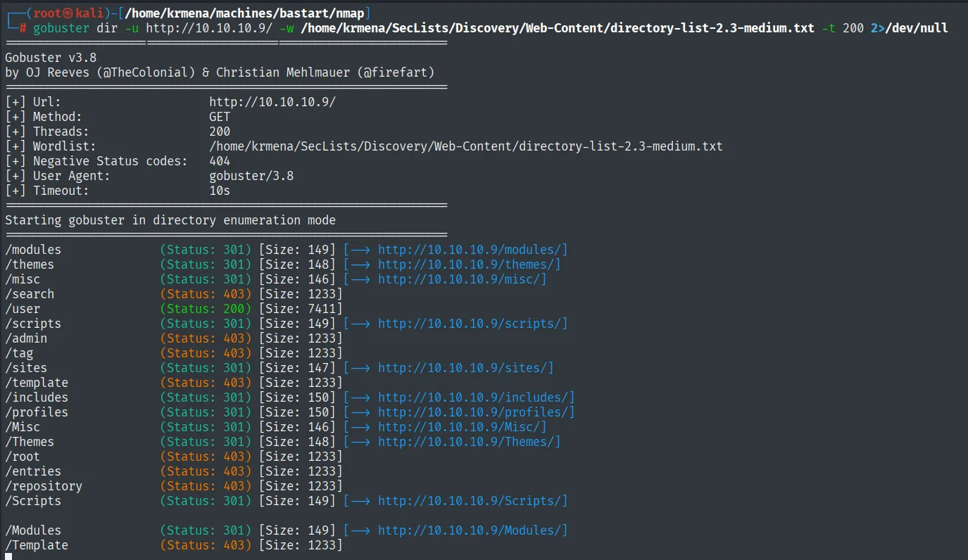Click the wordlist path in the Wordlist row
Image resolution: width=968 pixels, height=560 pixels.
click(x=466, y=146)
